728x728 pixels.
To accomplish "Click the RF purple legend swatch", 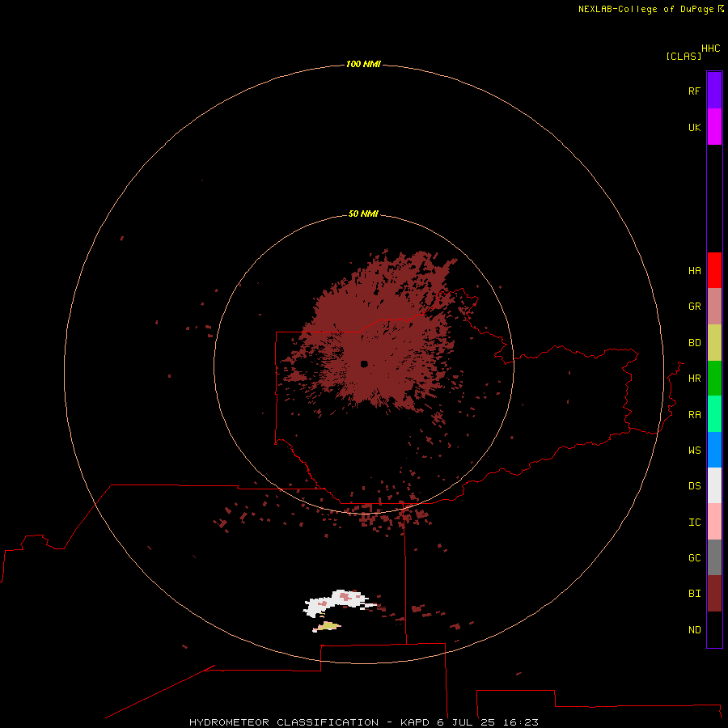I will pyautogui.click(x=714, y=91).
